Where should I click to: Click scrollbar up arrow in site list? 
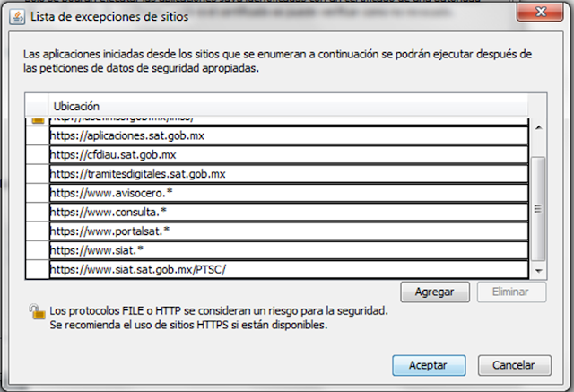(538, 127)
